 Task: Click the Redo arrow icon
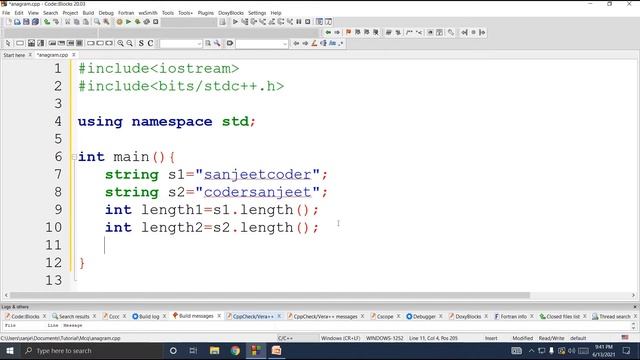[x=56, y=22]
